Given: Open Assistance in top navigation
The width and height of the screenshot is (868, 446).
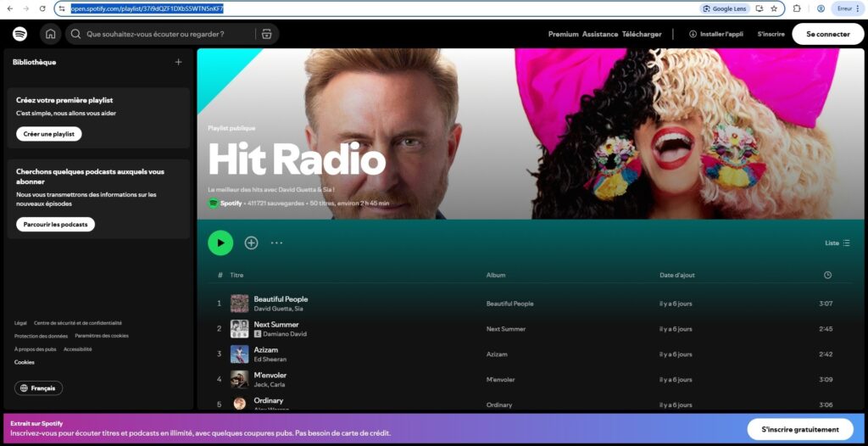Looking at the screenshot, I should coord(600,34).
